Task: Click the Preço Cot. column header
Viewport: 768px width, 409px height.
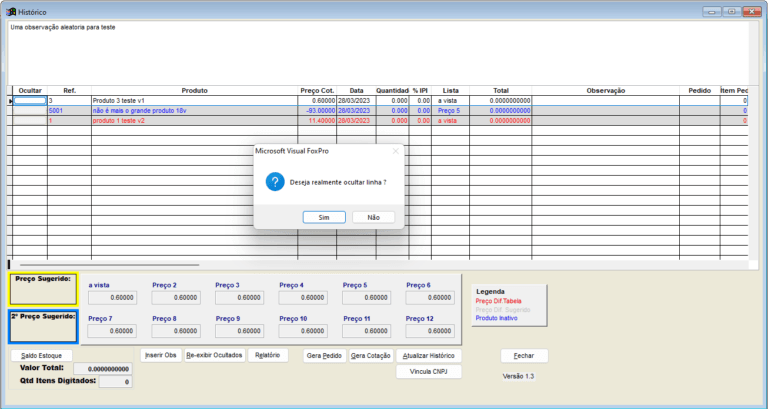Action: click(317, 91)
